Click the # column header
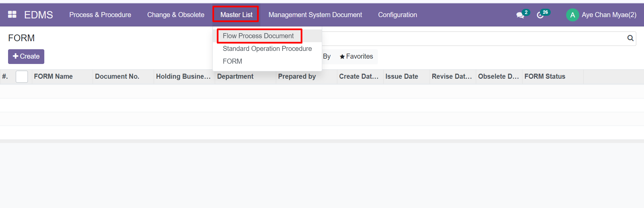 click(x=5, y=77)
